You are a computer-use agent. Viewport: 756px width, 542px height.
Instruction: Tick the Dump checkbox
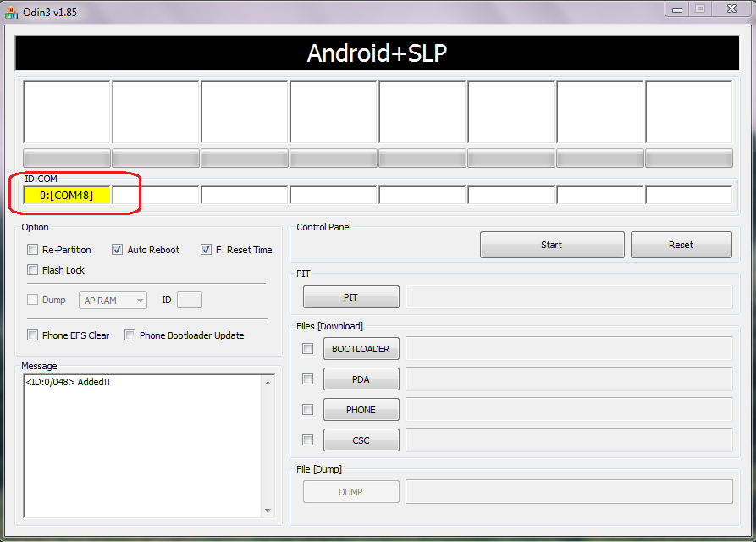[32, 300]
